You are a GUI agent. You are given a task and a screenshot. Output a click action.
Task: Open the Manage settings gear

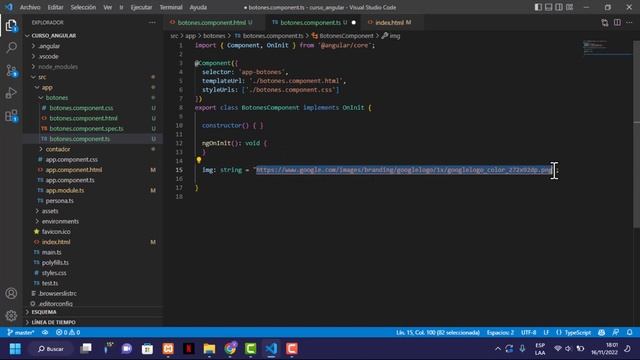pos(11,315)
